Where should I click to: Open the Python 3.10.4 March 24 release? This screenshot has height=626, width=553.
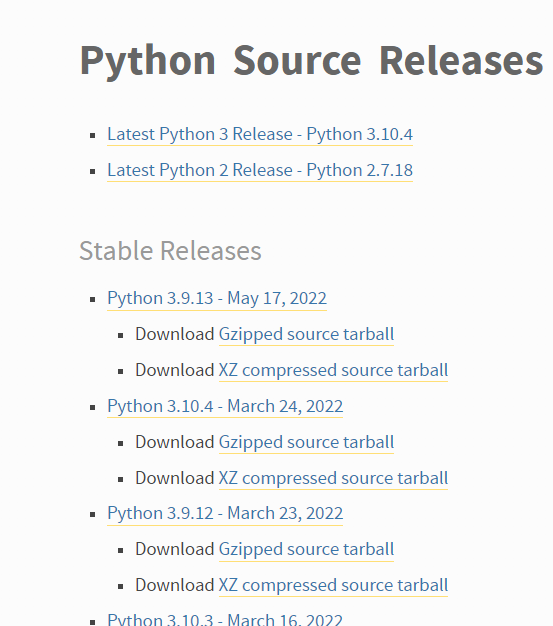click(225, 406)
